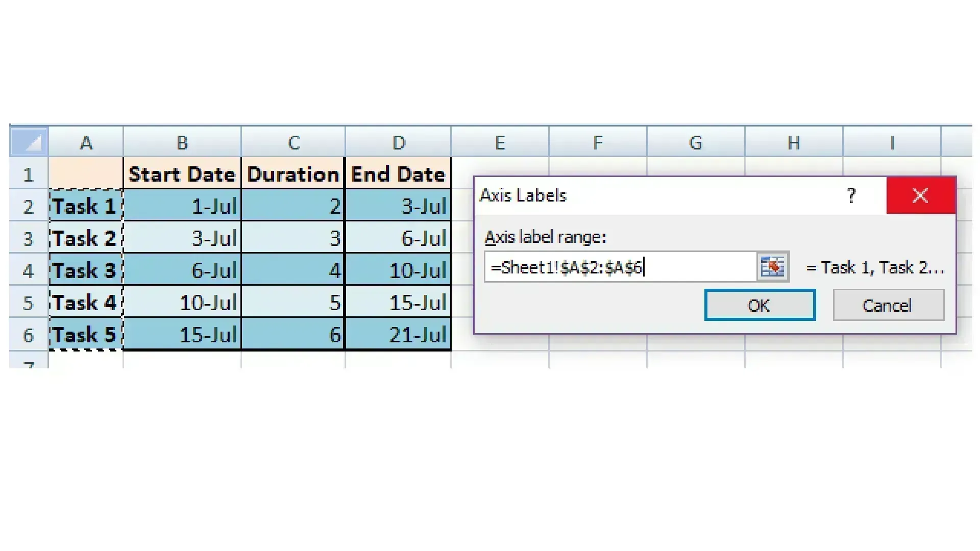This screenshot has height=551, width=980.
Task: Select row 4 header
Action: pos(28,270)
